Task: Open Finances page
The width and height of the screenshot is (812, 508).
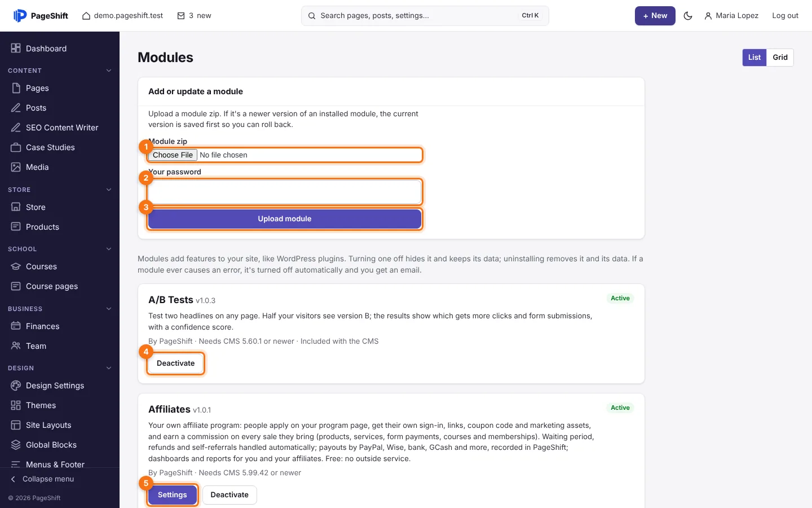Action: 60,326
